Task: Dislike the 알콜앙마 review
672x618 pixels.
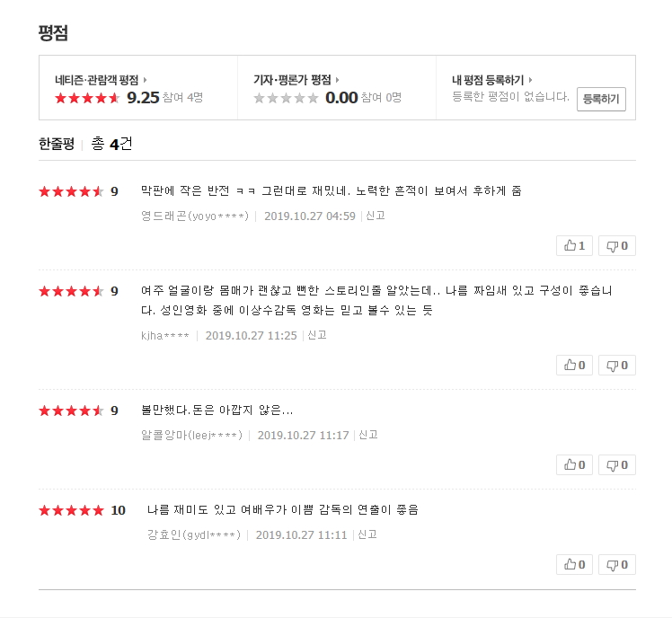Action: [x=616, y=464]
